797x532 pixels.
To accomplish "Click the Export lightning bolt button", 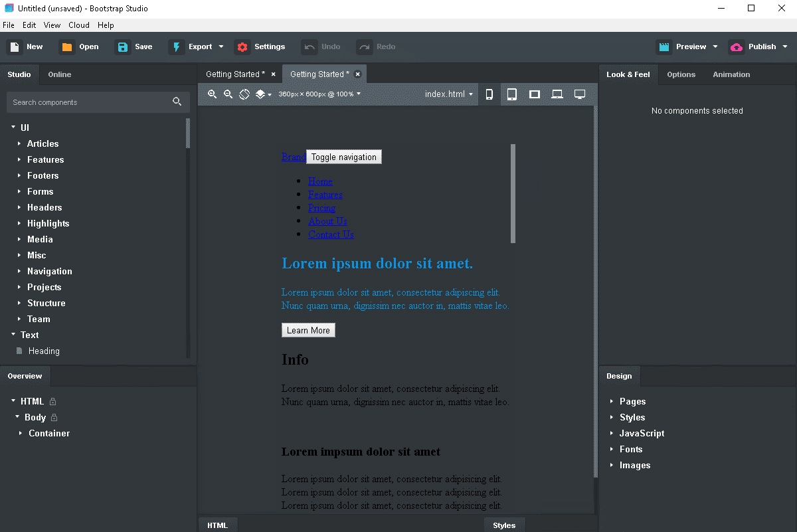I will pyautogui.click(x=191, y=46).
